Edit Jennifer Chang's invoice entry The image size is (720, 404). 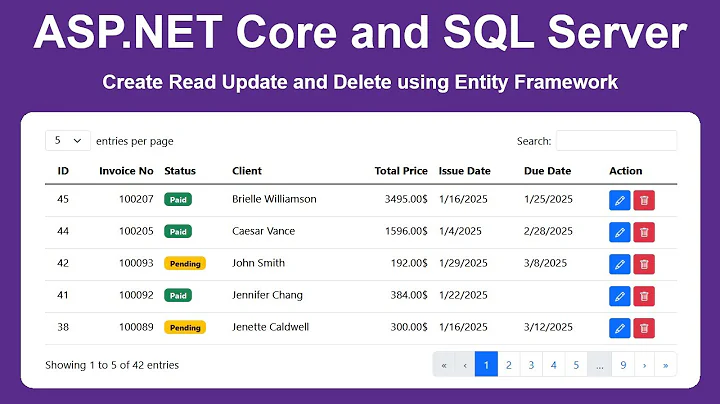[619, 296]
